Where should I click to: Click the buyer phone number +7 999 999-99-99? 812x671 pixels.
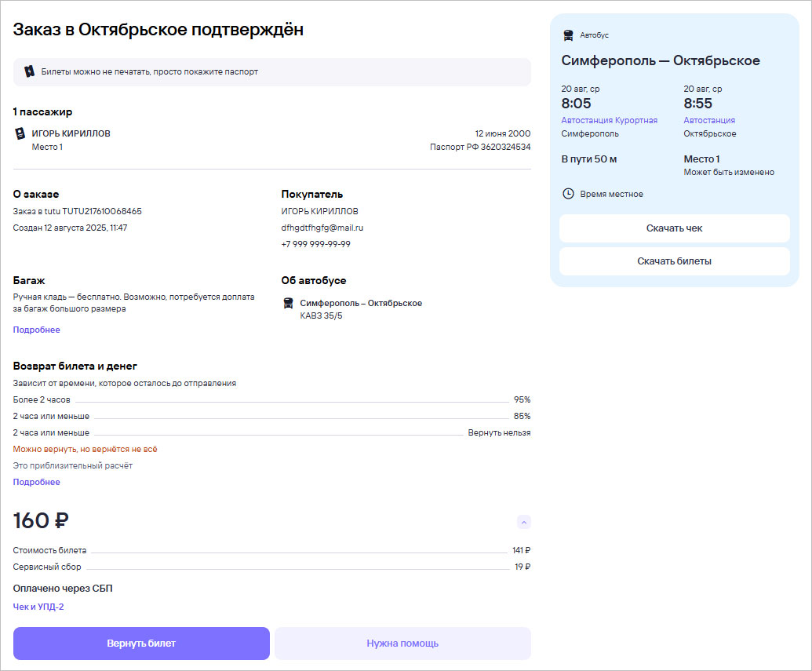pyautogui.click(x=315, y=244)
